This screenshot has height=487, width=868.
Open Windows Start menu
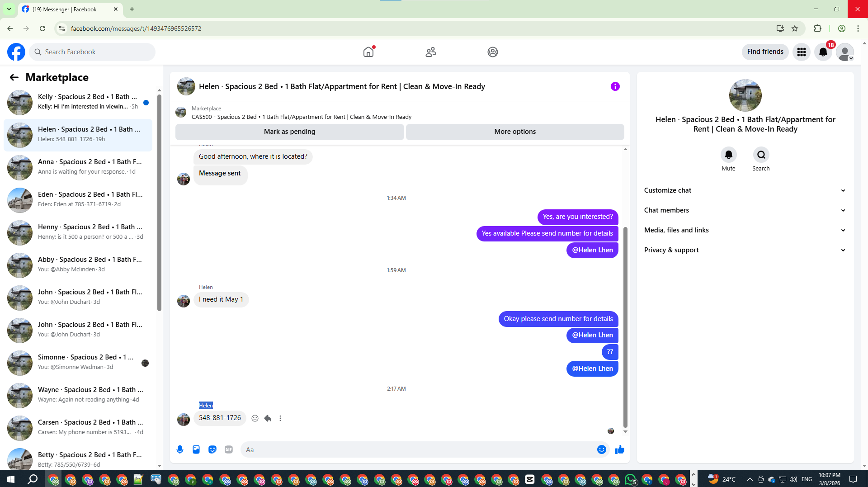(x=11, y=479)
